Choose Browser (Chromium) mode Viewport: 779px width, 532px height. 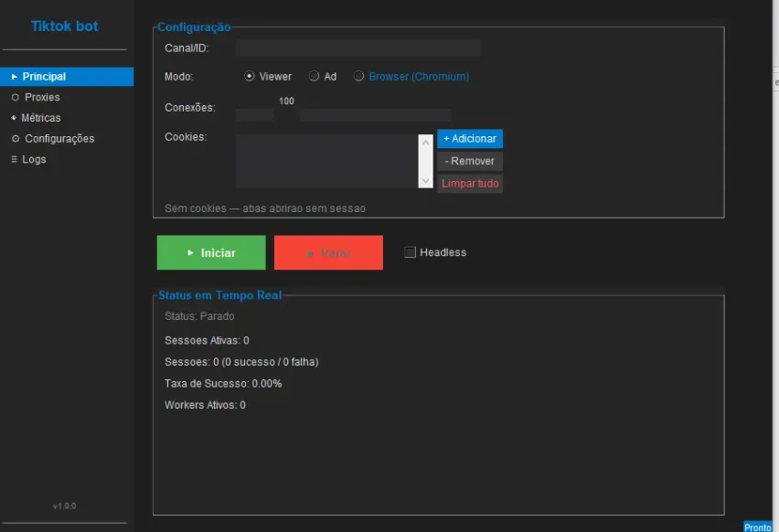pos(358,76)
